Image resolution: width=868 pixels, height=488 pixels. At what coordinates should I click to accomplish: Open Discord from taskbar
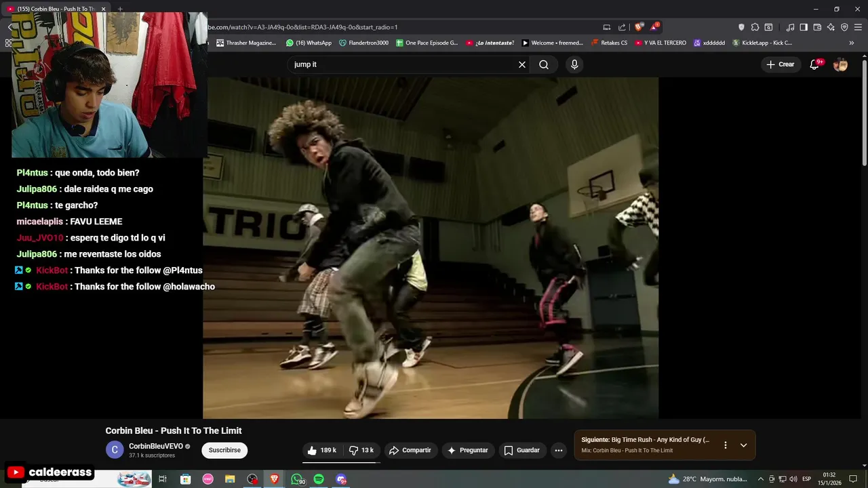click(341, 479)
